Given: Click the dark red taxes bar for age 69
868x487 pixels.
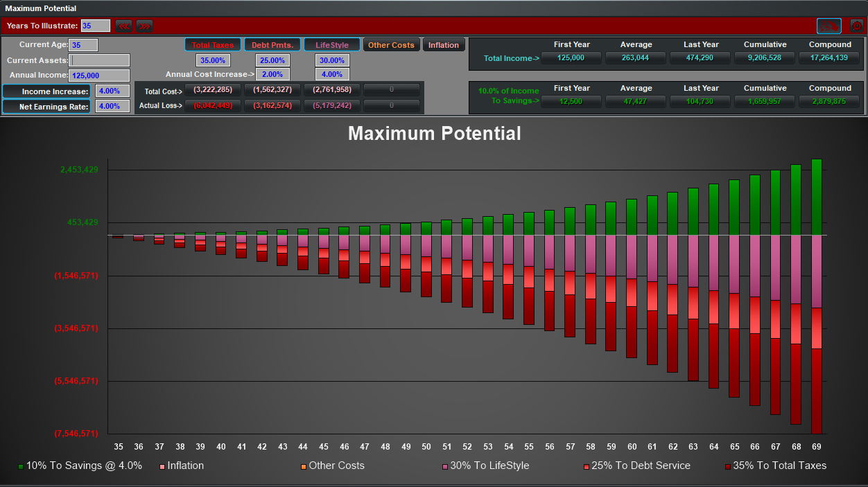Looking at the screenshot, I should [817, 391].
